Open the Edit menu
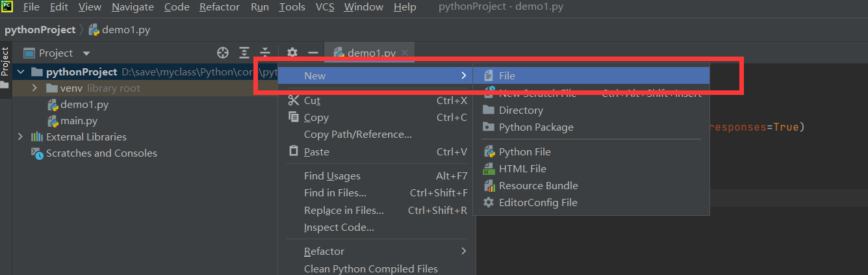Image resolution: width=868 pixels, height=275 pixels. tap(58, 7)
